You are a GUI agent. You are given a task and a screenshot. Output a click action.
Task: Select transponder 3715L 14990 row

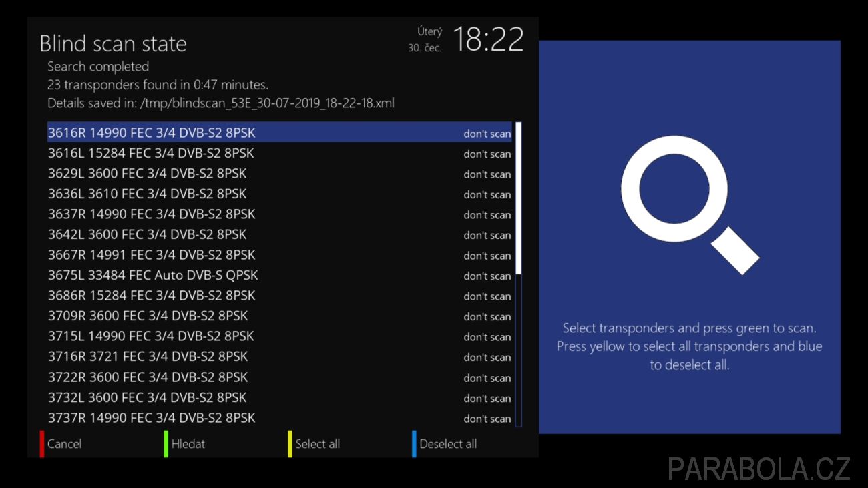[x=280, y=336]
